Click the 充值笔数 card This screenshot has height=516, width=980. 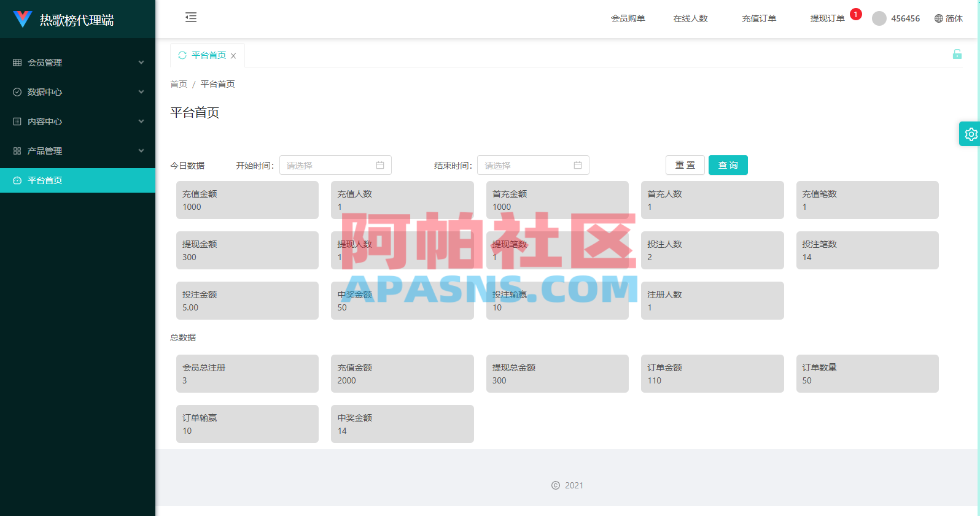point(868,200)
